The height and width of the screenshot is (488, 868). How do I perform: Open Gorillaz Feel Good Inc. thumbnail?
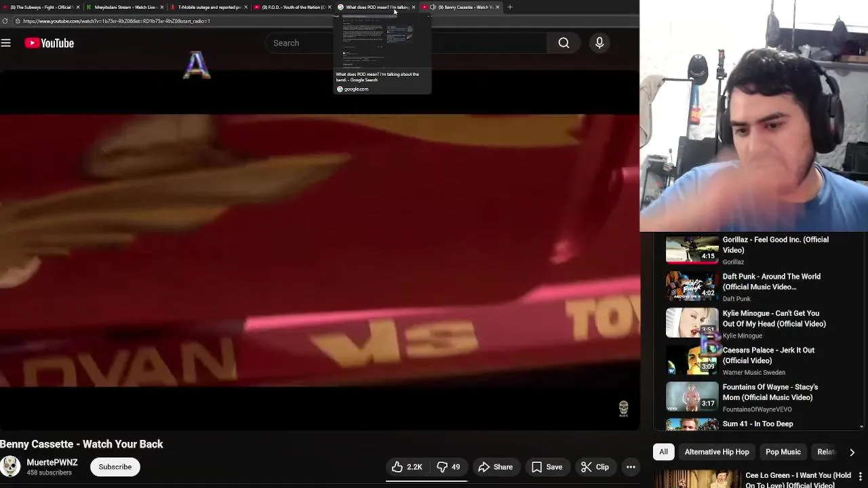(x=692, y=249)
